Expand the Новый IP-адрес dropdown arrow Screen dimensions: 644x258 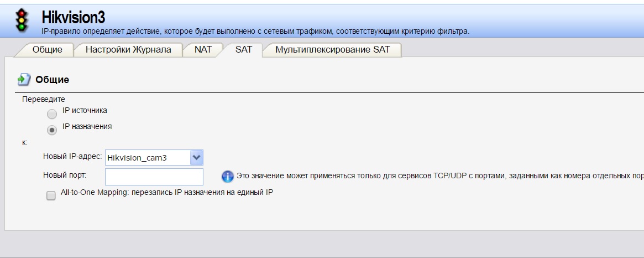pyautogui.click(x=197, y=157)
